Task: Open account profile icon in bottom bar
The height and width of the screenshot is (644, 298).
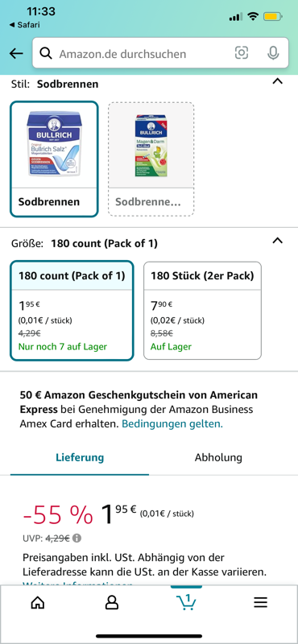Action: point(112,602)
